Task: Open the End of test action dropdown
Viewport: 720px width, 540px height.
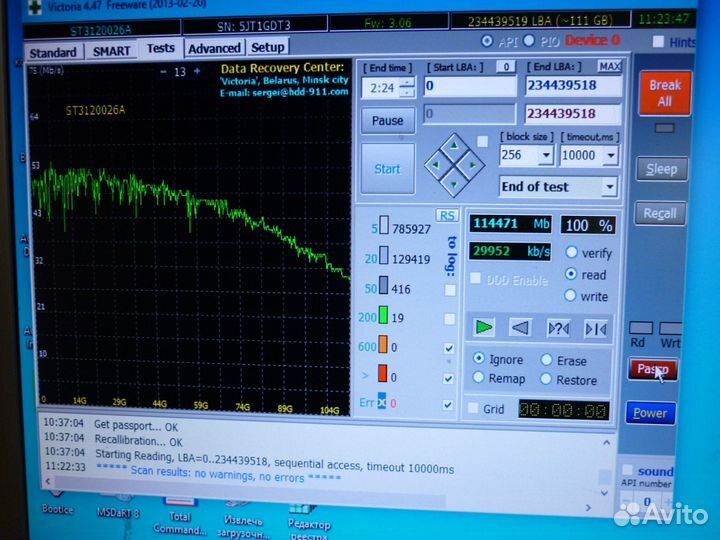Action: coord(609,187)
